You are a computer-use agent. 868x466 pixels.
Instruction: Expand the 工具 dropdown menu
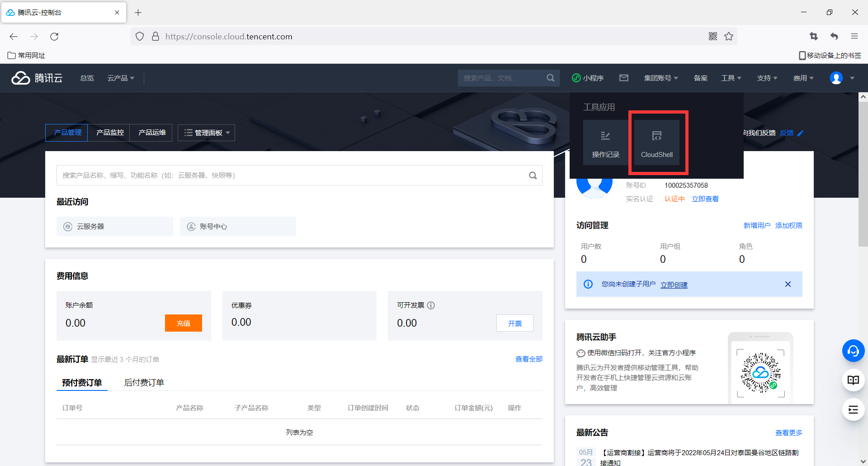click(x=731, y=78)
